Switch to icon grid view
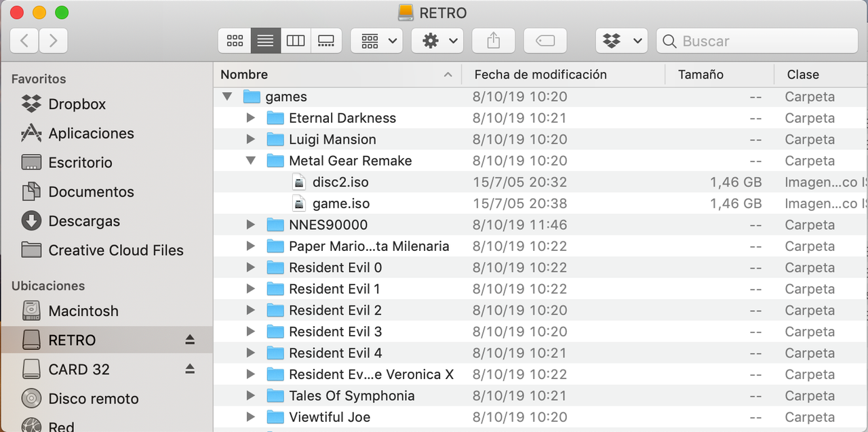 [x=235, y=41]
